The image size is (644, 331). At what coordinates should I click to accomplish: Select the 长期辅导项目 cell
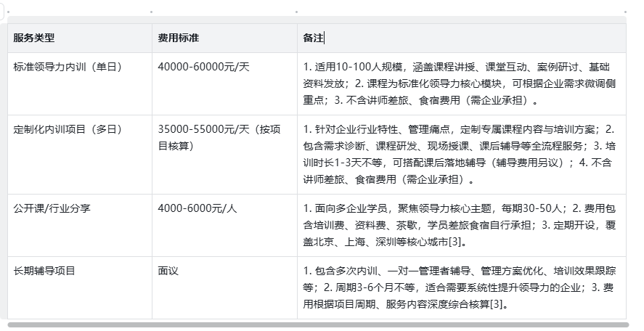tap(44, 271)
